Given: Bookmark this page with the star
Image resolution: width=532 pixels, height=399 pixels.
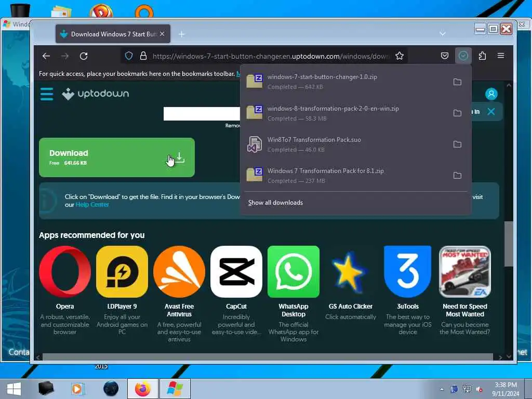Looking at the screenshot, I should click(x=400, y=56).
